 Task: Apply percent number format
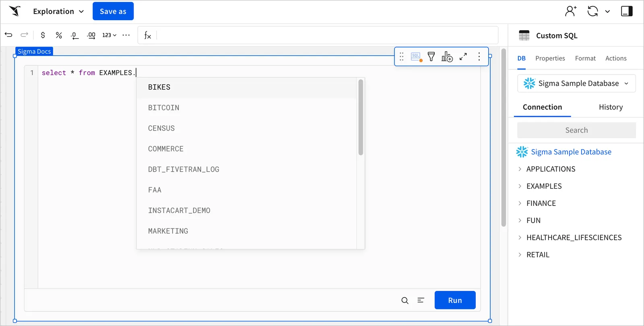pyautogui.click(x=59, y=35)
